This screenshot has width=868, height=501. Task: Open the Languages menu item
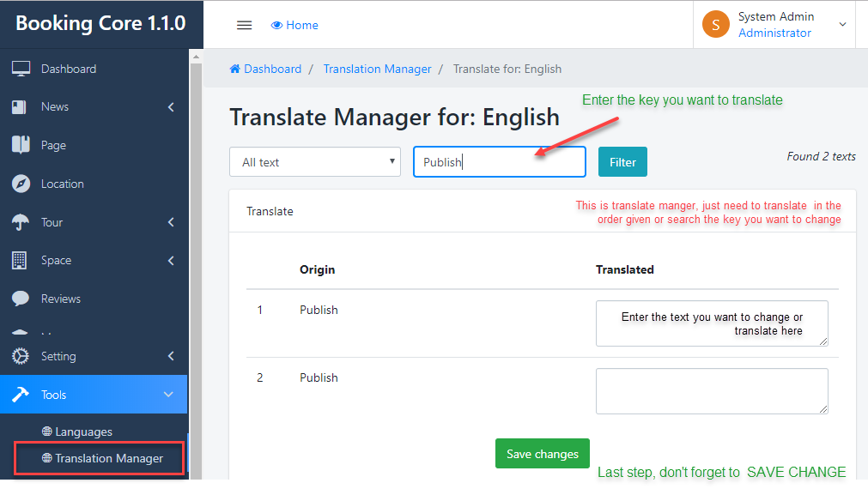(83, 432)
